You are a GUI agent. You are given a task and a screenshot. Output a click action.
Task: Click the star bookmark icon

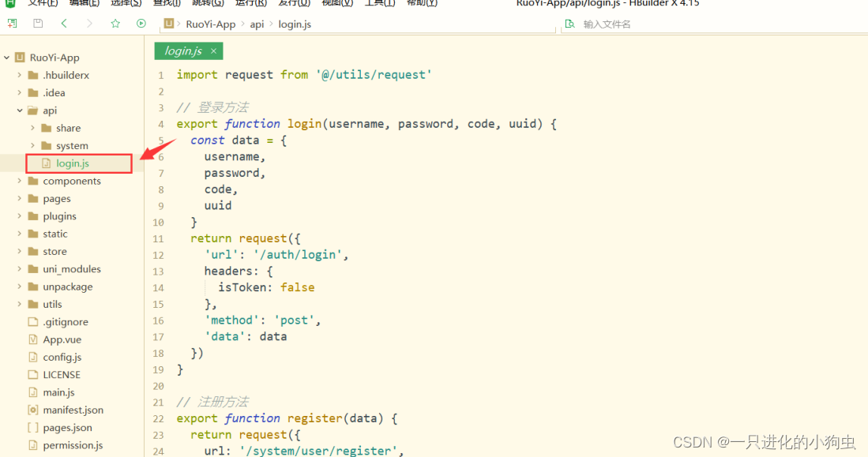coord(115,24)
